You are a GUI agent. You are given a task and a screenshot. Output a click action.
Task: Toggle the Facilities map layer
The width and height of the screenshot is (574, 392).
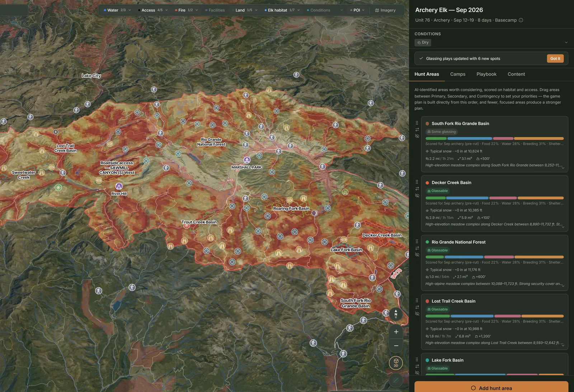pos(215,10)
